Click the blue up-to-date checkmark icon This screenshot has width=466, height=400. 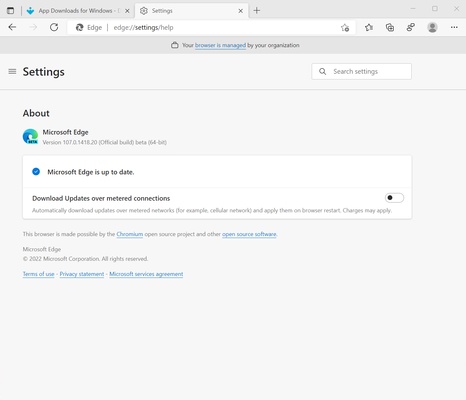pos(36,172)
